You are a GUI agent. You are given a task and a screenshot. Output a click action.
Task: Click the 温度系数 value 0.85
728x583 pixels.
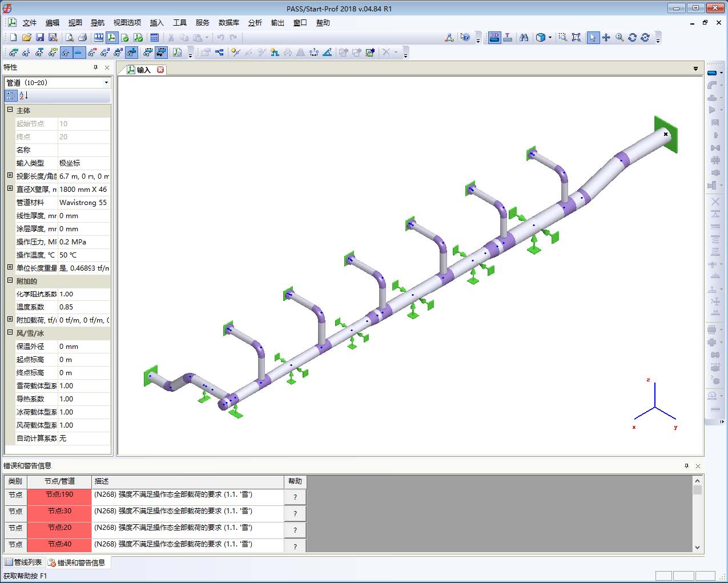click(x=84, y=307)
